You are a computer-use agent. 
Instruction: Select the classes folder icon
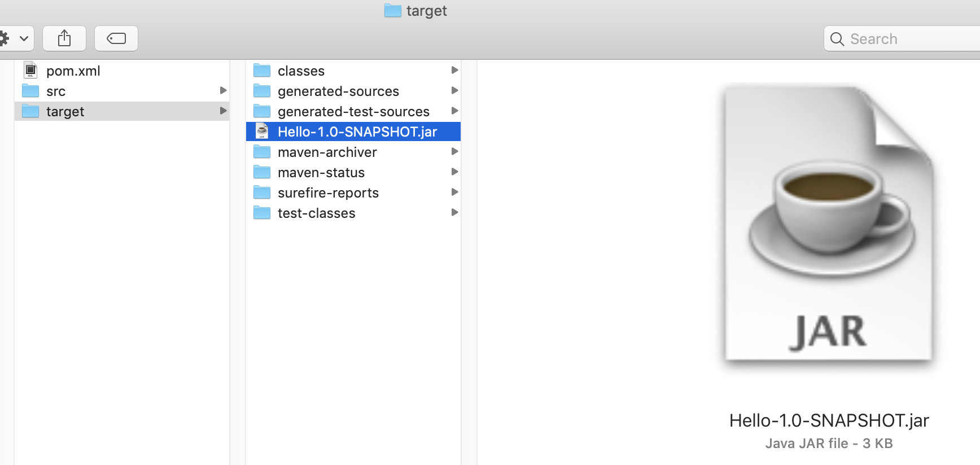[x=262, y=71]
